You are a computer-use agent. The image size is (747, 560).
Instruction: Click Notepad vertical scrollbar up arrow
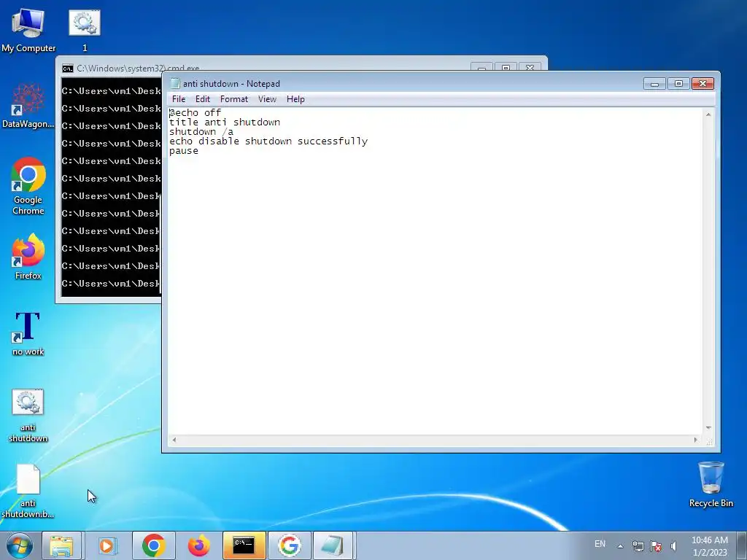(708, 114)
